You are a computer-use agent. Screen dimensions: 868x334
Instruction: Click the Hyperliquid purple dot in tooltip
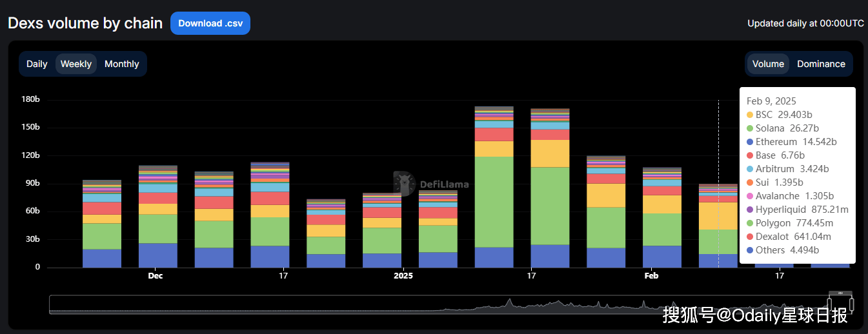click(x=750, y=210)
